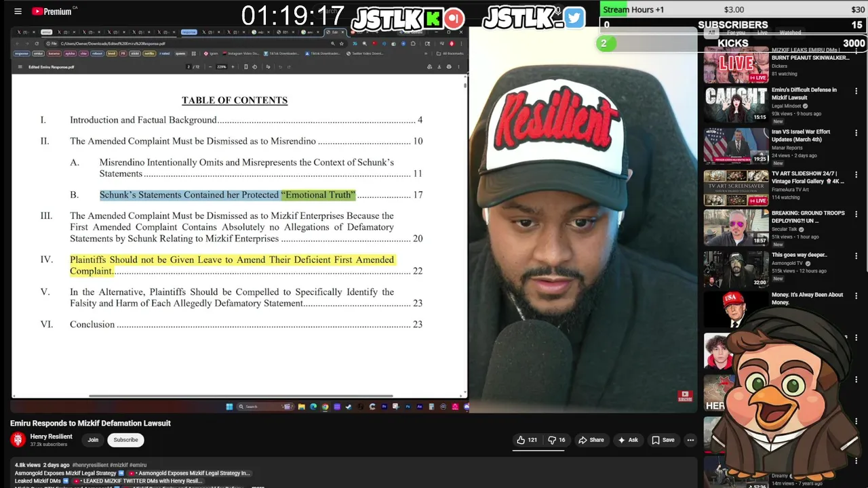Screen dimensions: 868x488
Task: Dislike the video showing 16 dislikes
Action: (557, 440)
